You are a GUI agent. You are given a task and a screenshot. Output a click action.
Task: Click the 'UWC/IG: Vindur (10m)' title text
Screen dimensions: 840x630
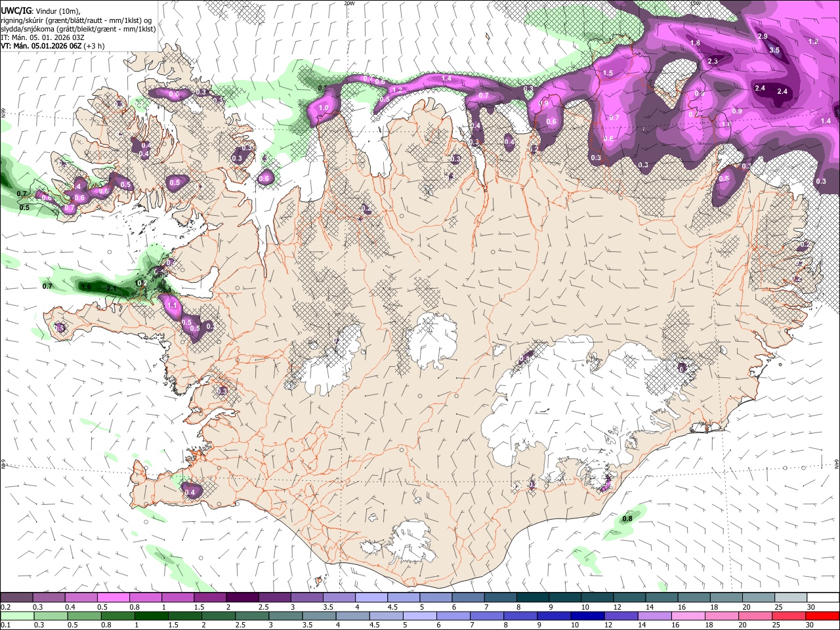click(x=41, y=11)
